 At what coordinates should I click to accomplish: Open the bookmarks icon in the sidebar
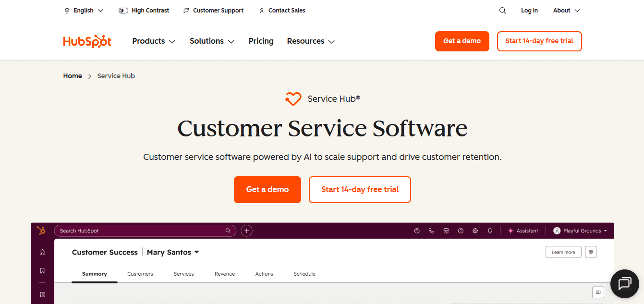coord(42,270)
